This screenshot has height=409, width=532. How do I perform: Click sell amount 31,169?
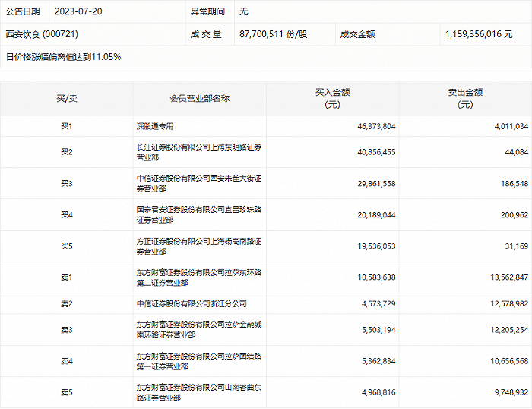tap(517, 246)
